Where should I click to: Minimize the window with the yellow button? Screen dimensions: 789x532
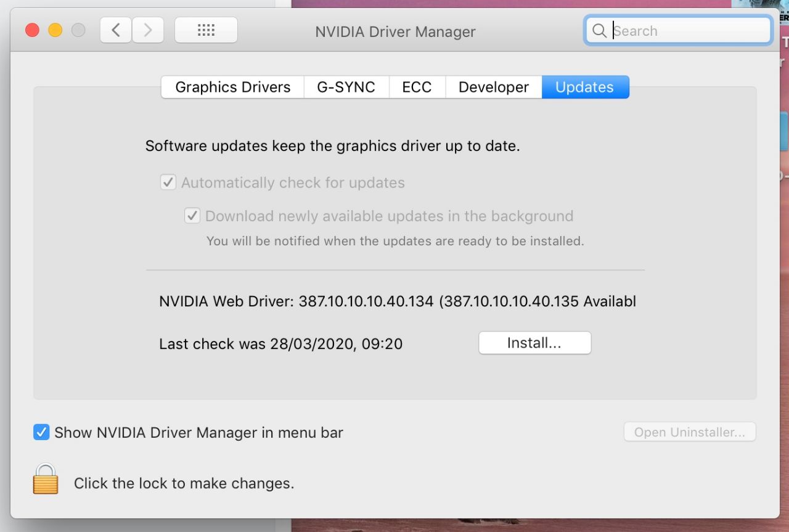tap(55, 30)
